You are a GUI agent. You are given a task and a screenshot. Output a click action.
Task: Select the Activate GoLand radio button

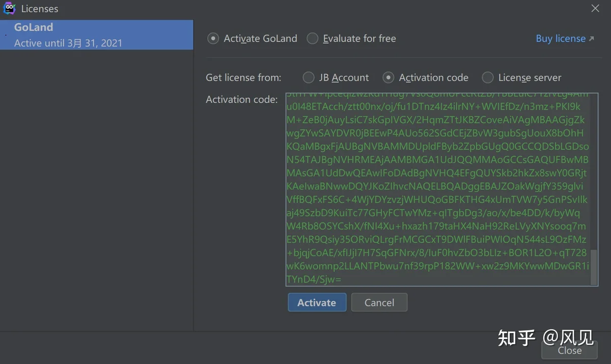pyautogui.click(x=214, y=39)
